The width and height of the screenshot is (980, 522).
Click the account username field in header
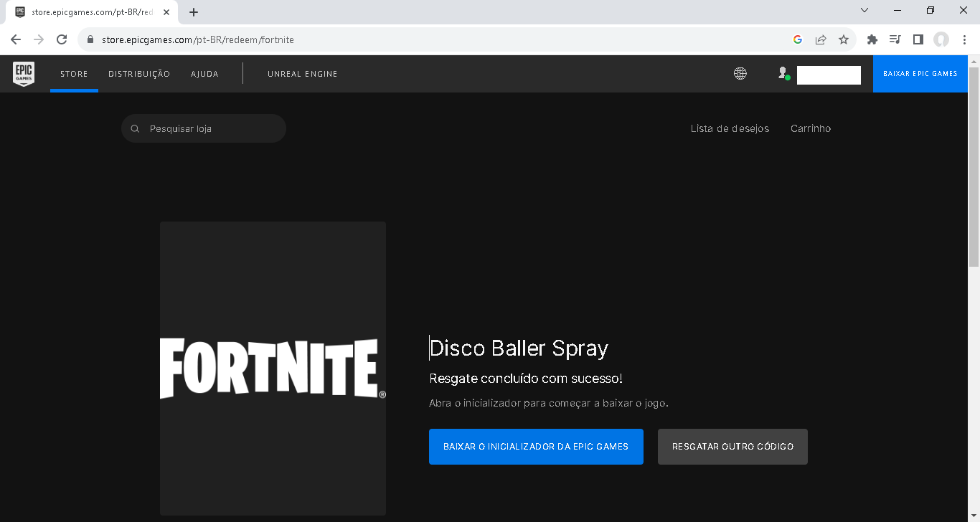click(829, 75)
